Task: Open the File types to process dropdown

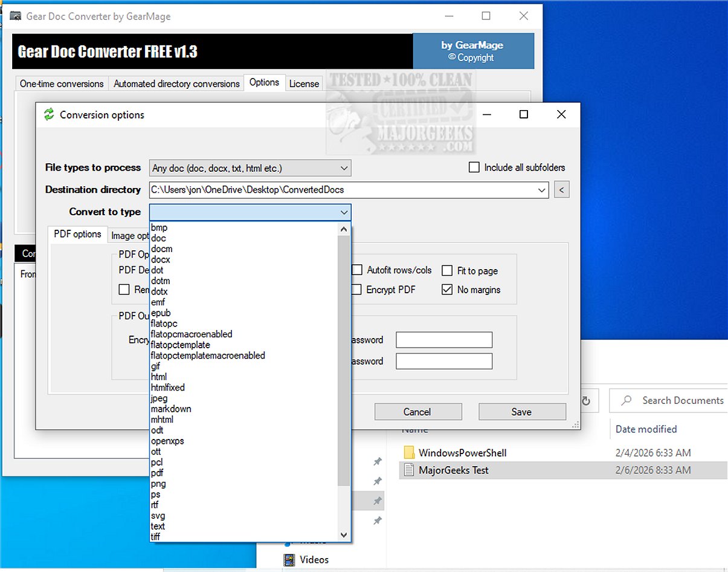Action: coord(344,167)
